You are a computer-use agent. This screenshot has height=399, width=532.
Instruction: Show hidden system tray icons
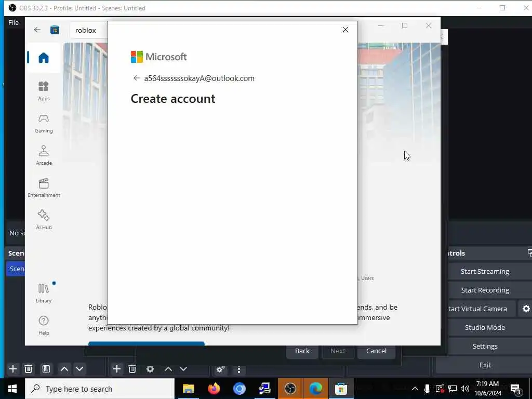coord(415,389)
